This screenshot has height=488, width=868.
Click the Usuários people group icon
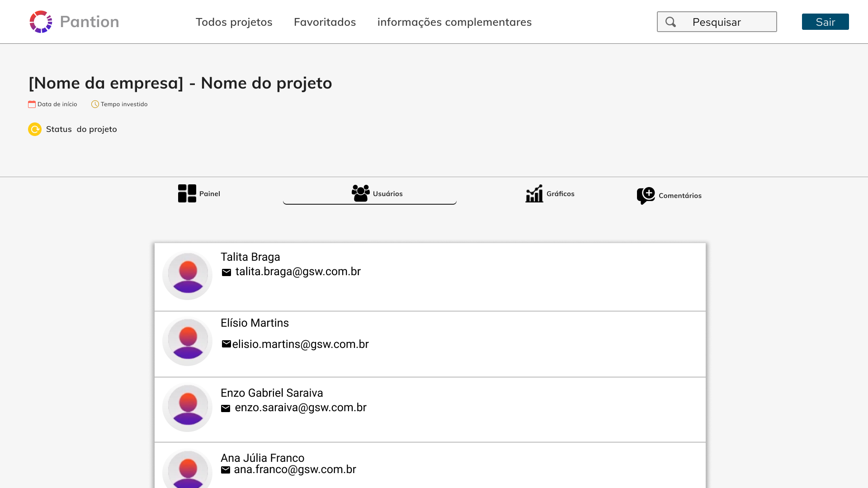click(x=361, y=193)
